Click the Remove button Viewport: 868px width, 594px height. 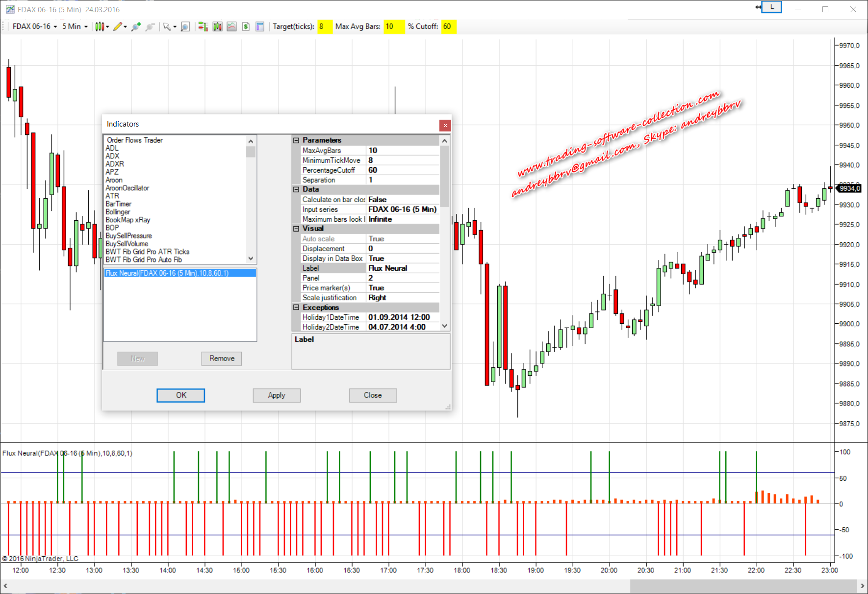[222, 359]
